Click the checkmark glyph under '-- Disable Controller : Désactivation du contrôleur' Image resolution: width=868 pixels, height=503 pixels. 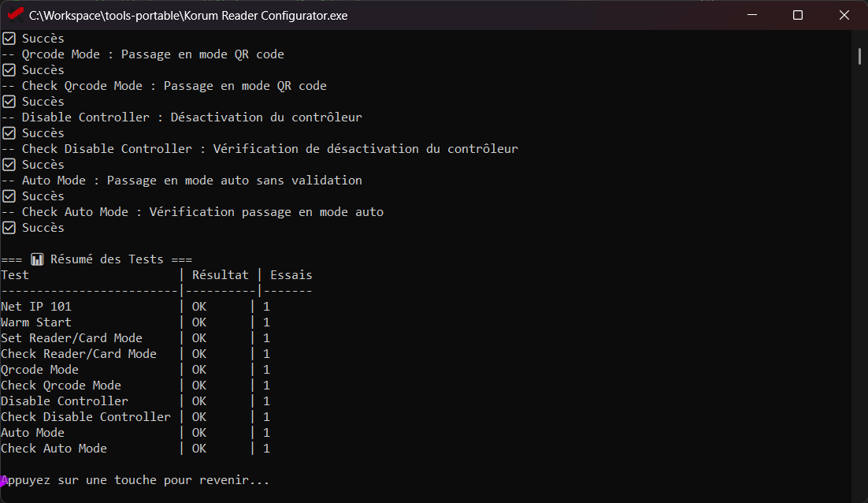click(9, 133)
